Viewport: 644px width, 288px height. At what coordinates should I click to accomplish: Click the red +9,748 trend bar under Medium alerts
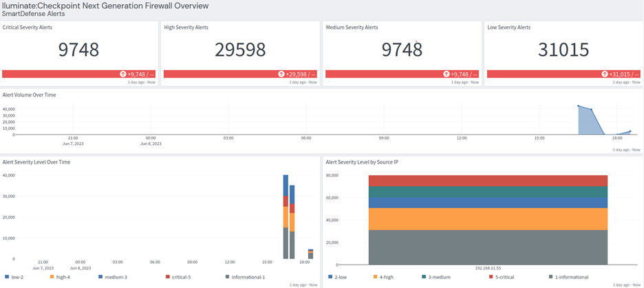(401, 74)
